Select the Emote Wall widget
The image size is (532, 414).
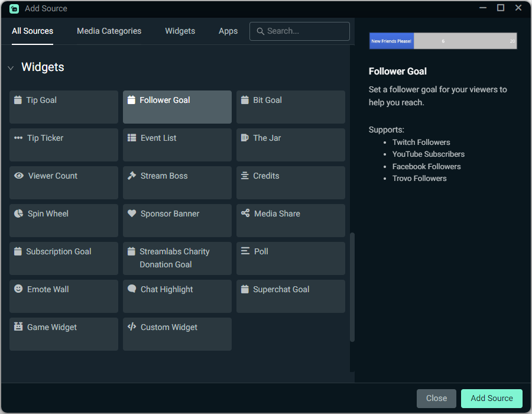click(x=63, y=296)
